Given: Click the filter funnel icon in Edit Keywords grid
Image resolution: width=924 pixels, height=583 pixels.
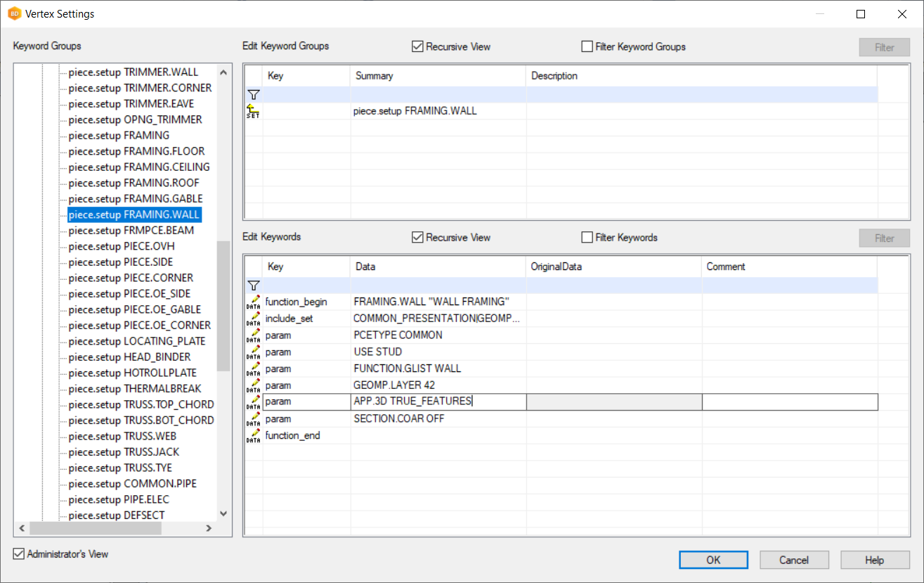Looking at the screenshot, I should [254, 285].
